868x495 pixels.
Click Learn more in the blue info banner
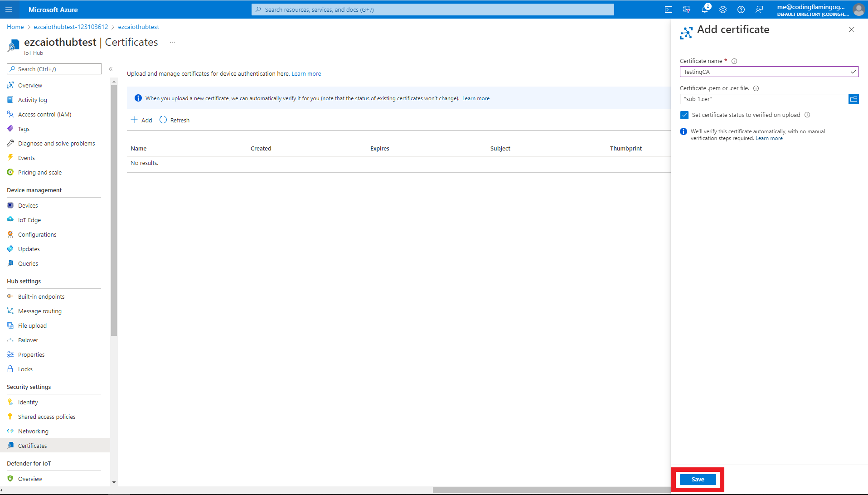(476, 98)
